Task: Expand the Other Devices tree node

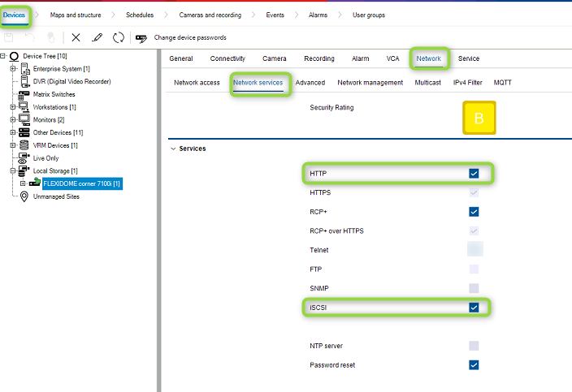Action: (x=13, y=132)
